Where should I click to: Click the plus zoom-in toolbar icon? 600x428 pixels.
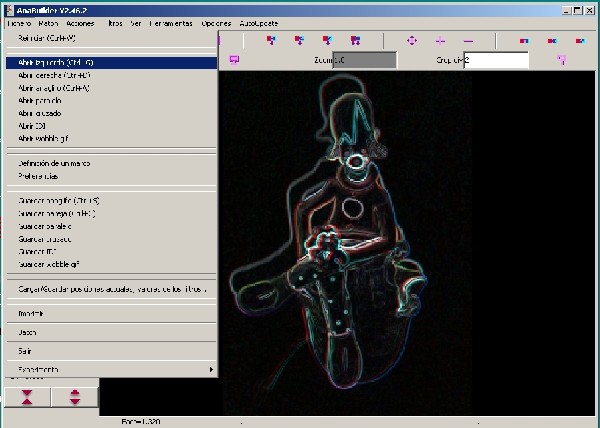440,41
